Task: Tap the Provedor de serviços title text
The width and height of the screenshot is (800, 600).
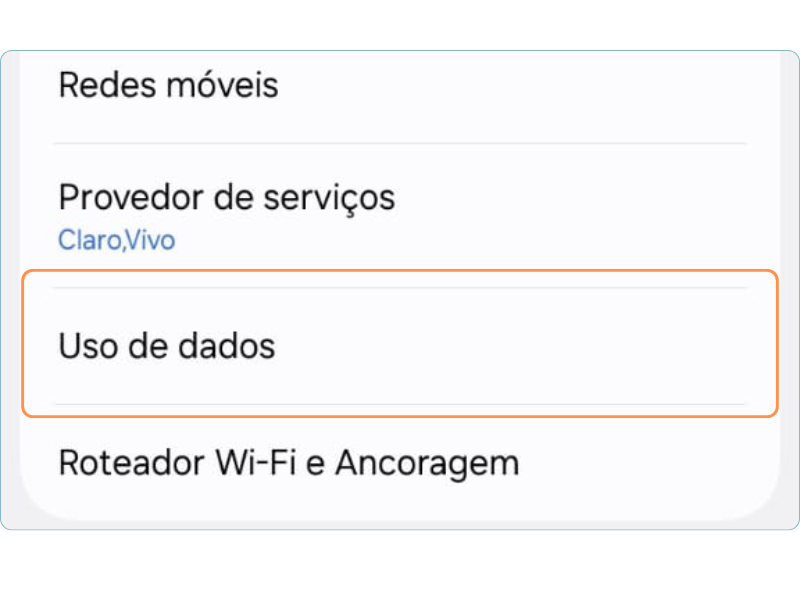Action: tap(226, 197)
